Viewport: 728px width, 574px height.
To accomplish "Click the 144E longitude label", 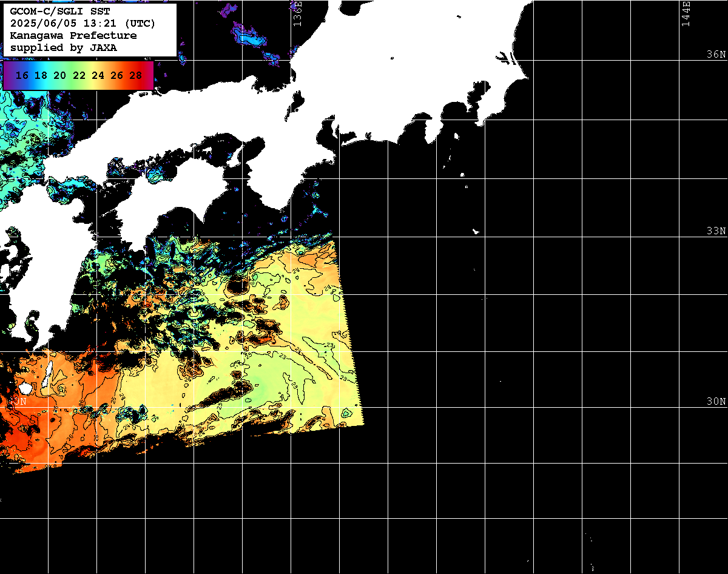I will pos(685,13).
